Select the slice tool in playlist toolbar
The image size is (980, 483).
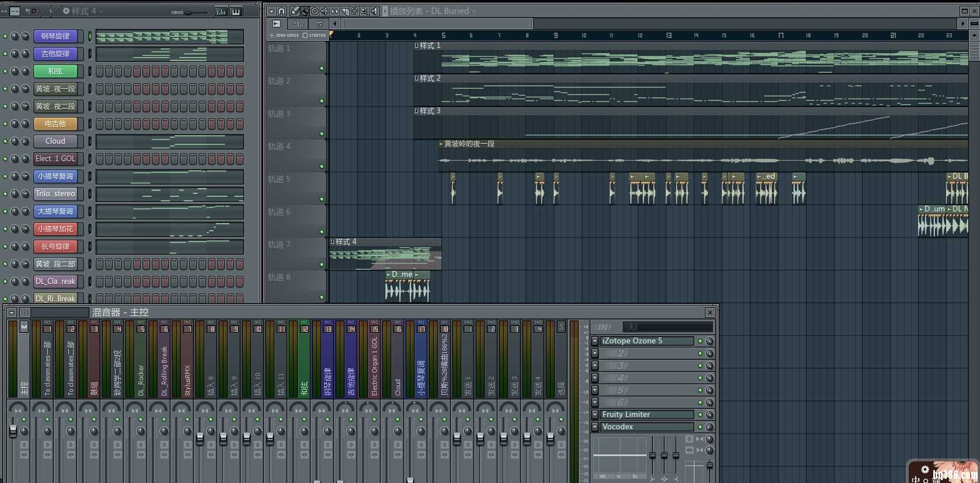click(x=345, y=11)
